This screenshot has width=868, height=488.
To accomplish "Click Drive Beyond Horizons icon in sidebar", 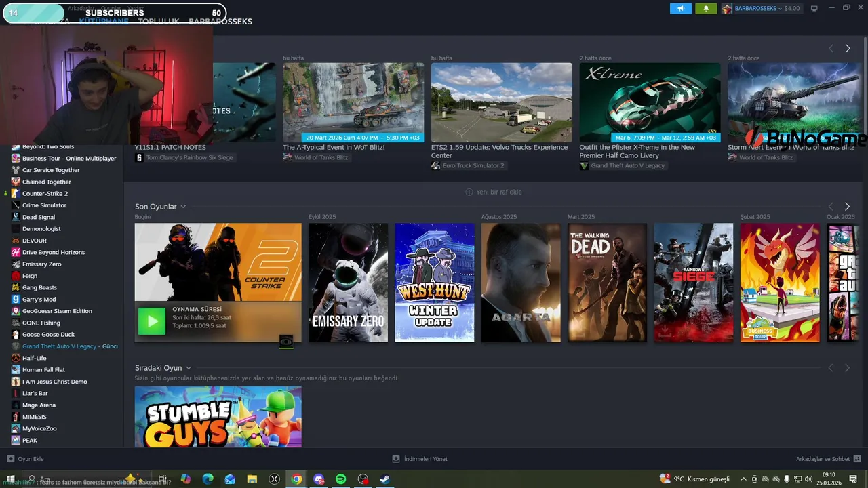I will (x=16, y=252).
